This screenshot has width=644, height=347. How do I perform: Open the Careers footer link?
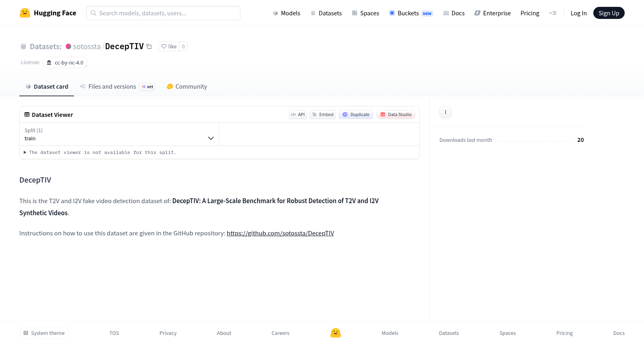pos(281,333)
